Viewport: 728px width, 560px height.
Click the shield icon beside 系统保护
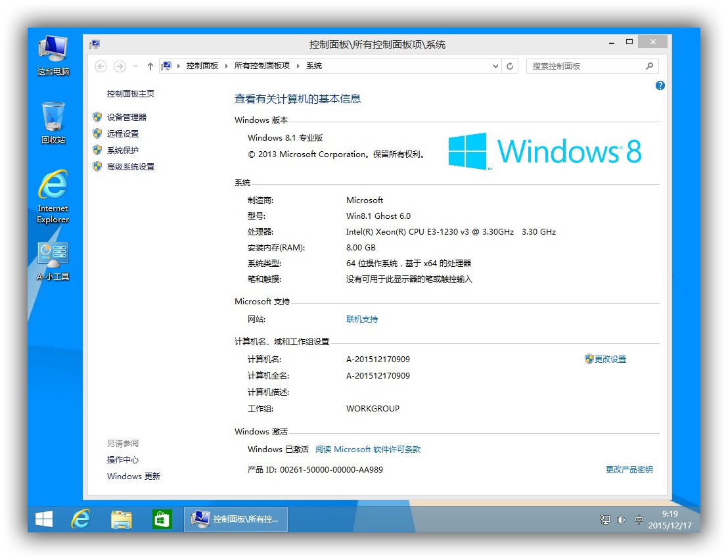point(97,150)
